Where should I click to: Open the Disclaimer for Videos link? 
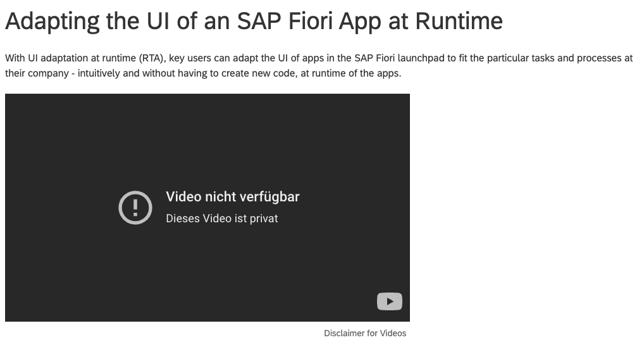pyautogui.click(x=365, y=333)
